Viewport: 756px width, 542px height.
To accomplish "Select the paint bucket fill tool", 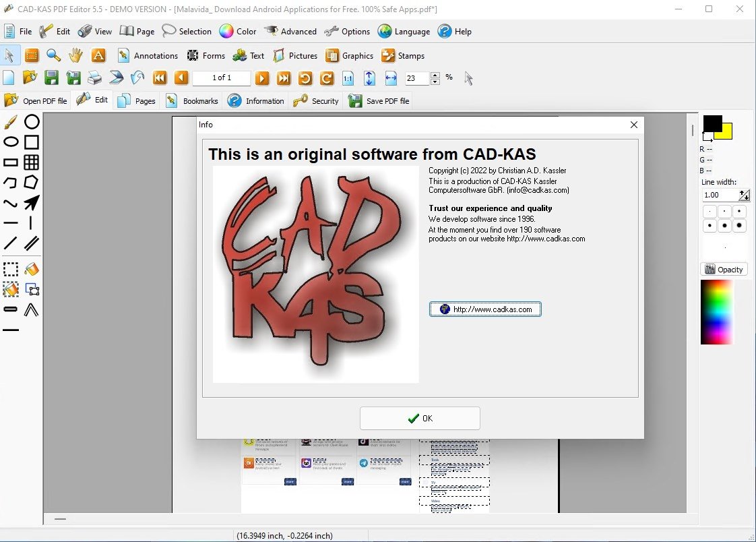I will point(32,269).
